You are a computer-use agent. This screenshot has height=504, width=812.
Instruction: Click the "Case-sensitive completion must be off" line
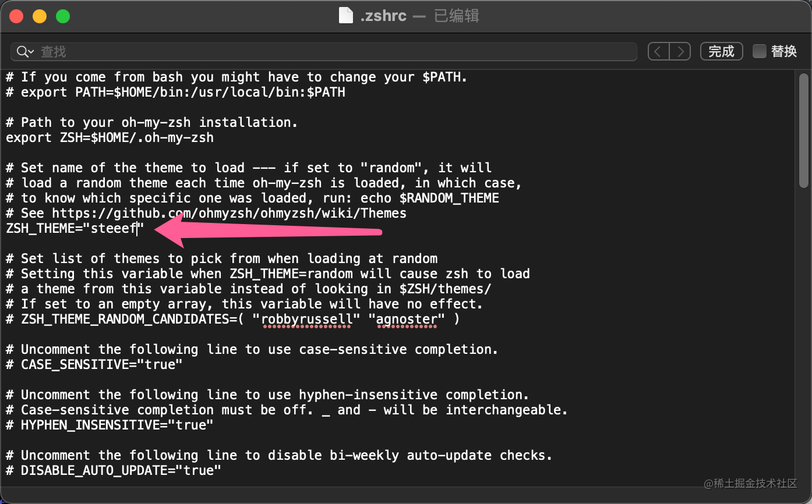[x=287, y=410]
